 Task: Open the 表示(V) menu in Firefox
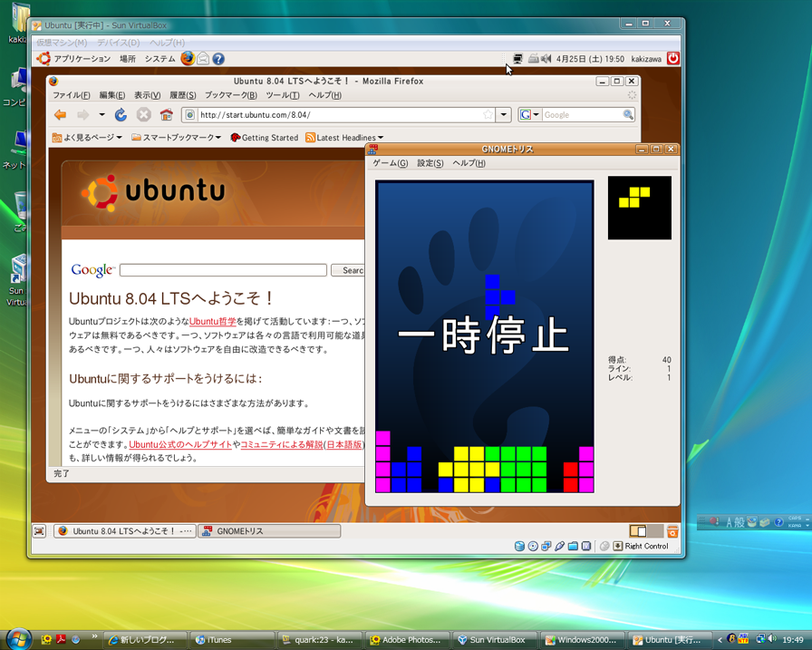tap(147, 95)
